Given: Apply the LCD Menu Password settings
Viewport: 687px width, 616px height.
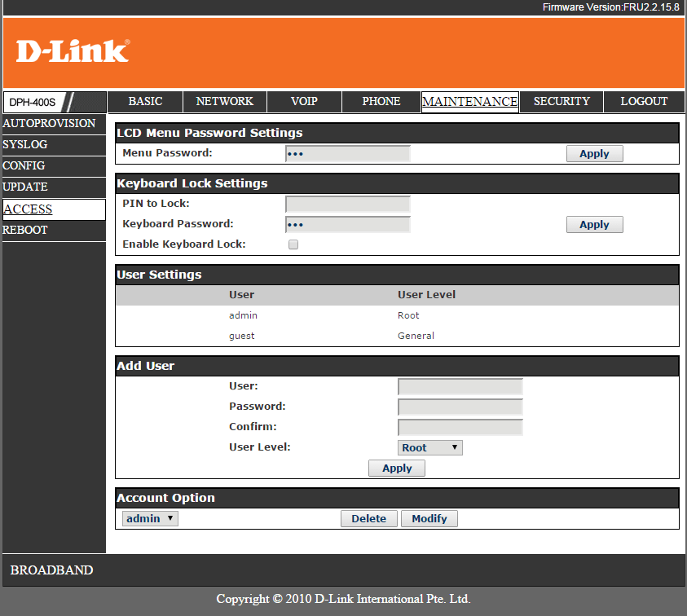Looking at the screenshot, I should click(595, 154).
